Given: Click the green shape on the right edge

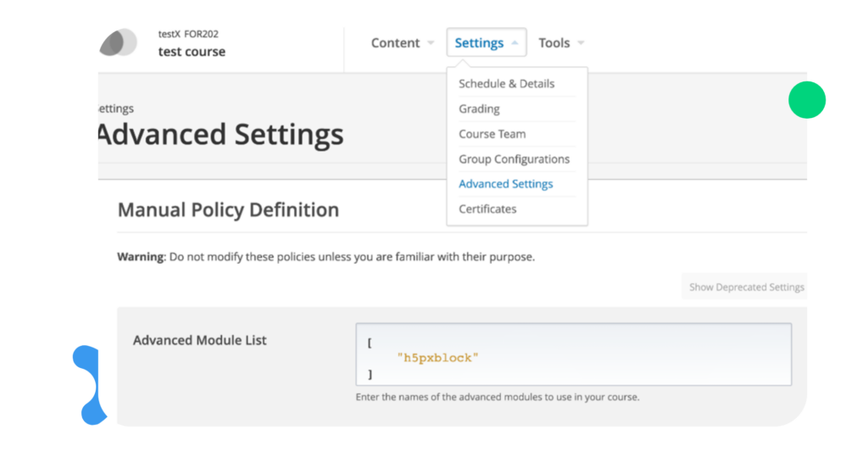Looking at the screenshot, I should tap(829, 110).
